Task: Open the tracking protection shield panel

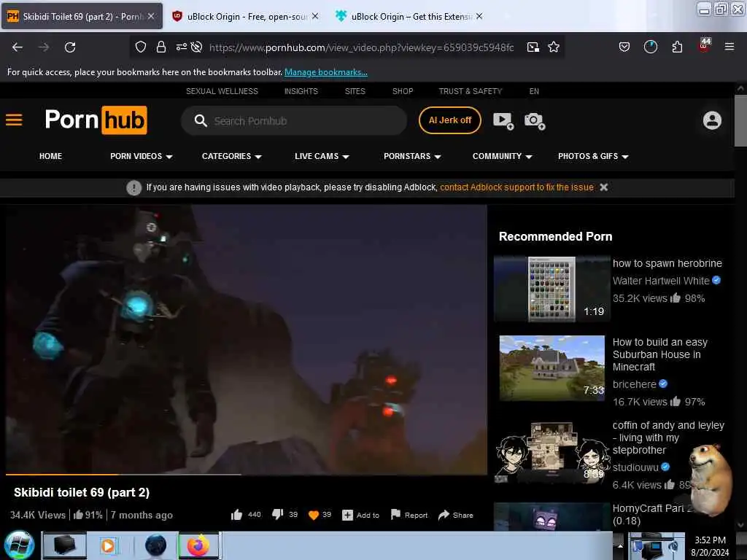Action: coord(141,47)
